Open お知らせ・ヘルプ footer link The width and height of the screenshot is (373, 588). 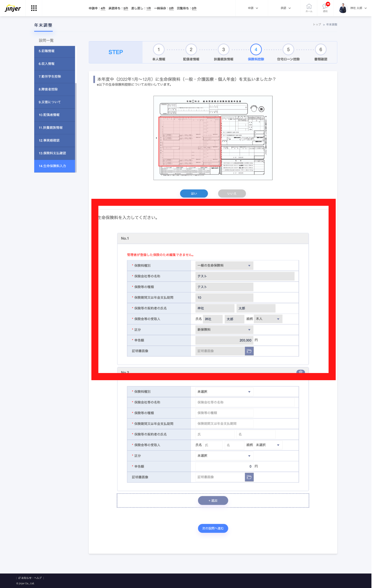30,578
